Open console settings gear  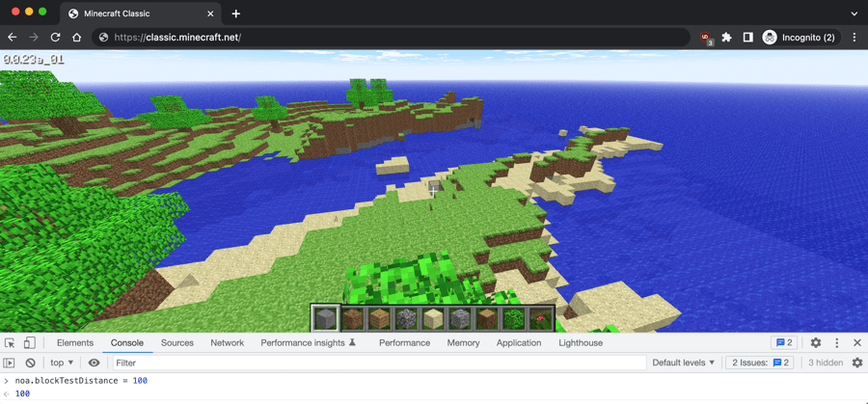pyautogui.click(x=857, y=364)
